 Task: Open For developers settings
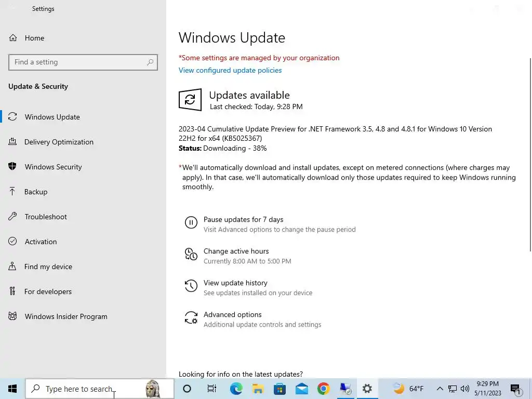tap(83, 291)
